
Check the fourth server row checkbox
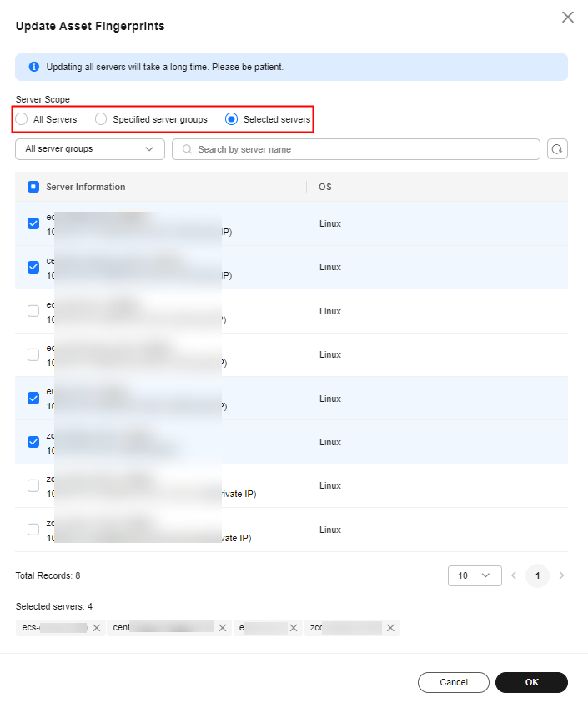tap(33, 354)
